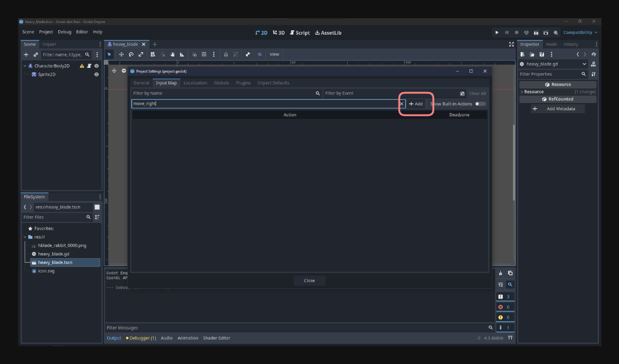Choose the Pan Mode hand tool

pyautogui.click(x=173, y=55)
